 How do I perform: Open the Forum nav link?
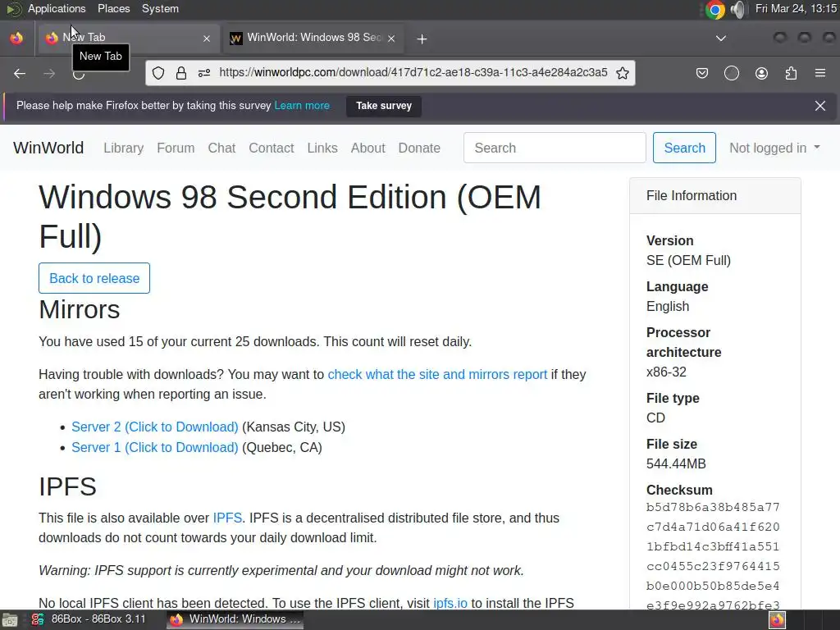176,148
